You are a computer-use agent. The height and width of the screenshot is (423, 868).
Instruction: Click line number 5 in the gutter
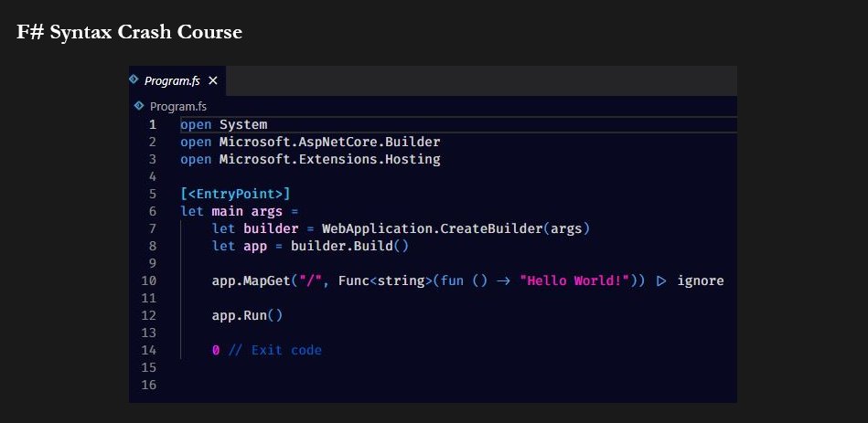152,194
